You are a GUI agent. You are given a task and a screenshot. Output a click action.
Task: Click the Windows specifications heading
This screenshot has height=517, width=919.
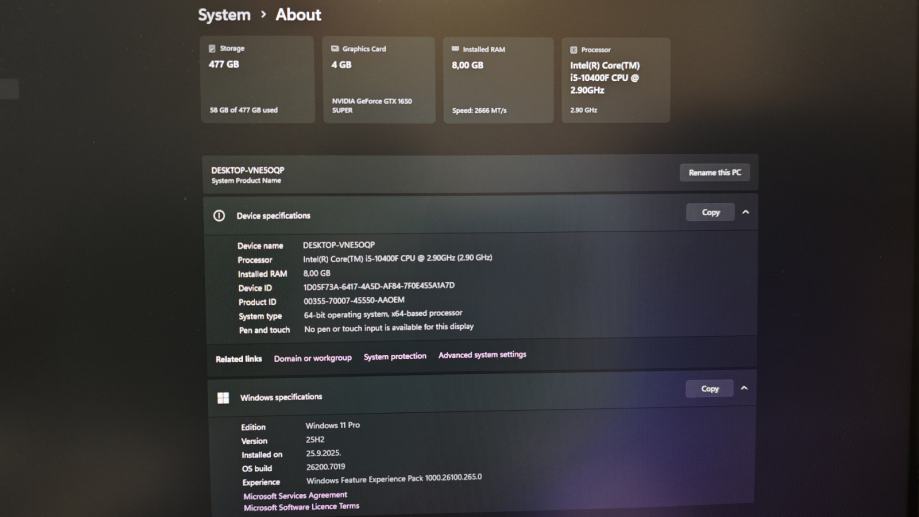281,397
